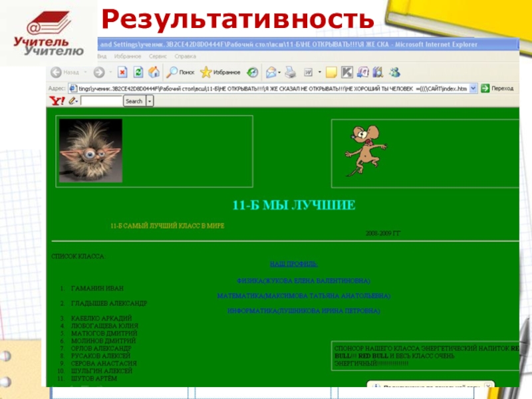Click the ИНФОРМАТИКА teacher line
The height and width of the screenshot is (399, 532).
click(304, 311)
